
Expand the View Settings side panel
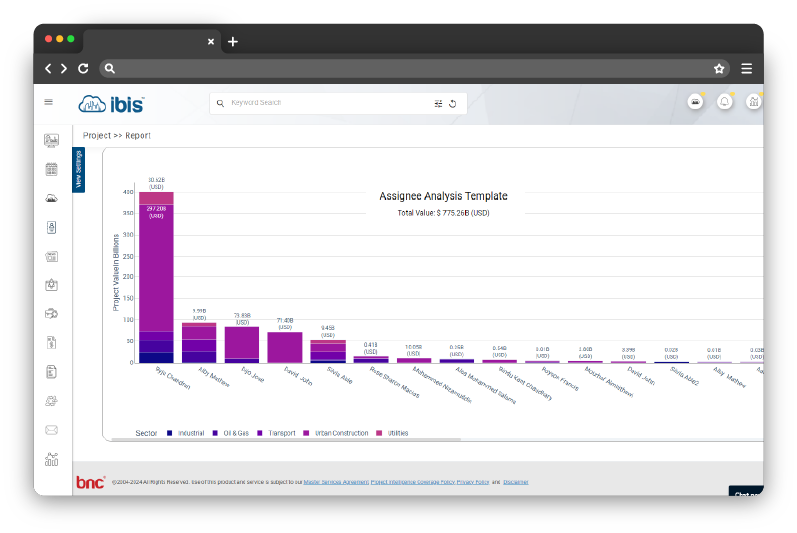tap(79, 169)
